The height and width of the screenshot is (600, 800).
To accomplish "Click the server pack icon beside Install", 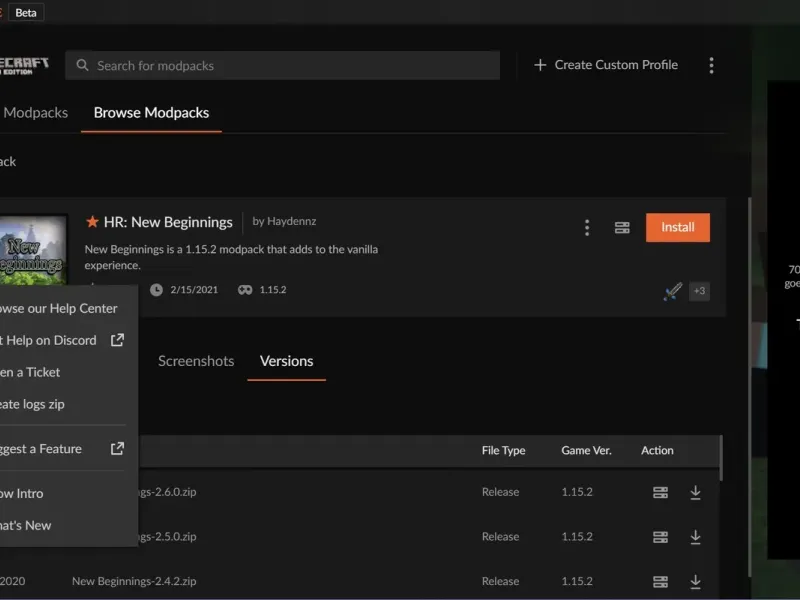I will click(x=622, y=228).
